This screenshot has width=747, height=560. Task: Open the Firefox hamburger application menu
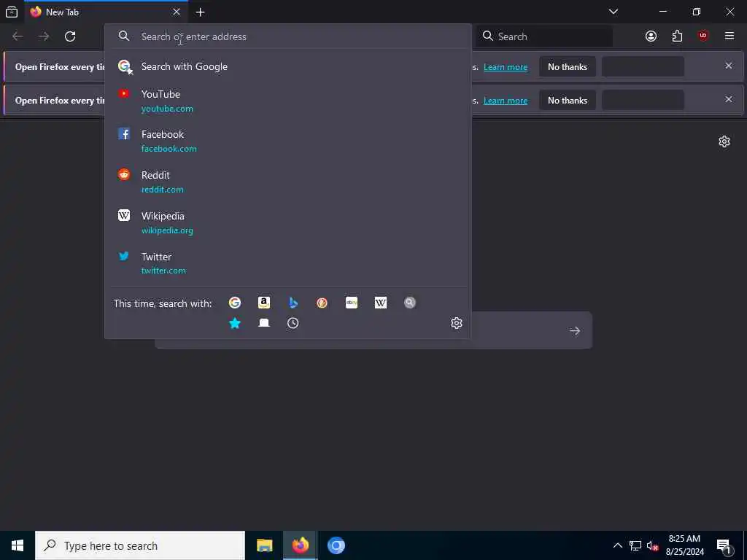(x=729, y=36)
